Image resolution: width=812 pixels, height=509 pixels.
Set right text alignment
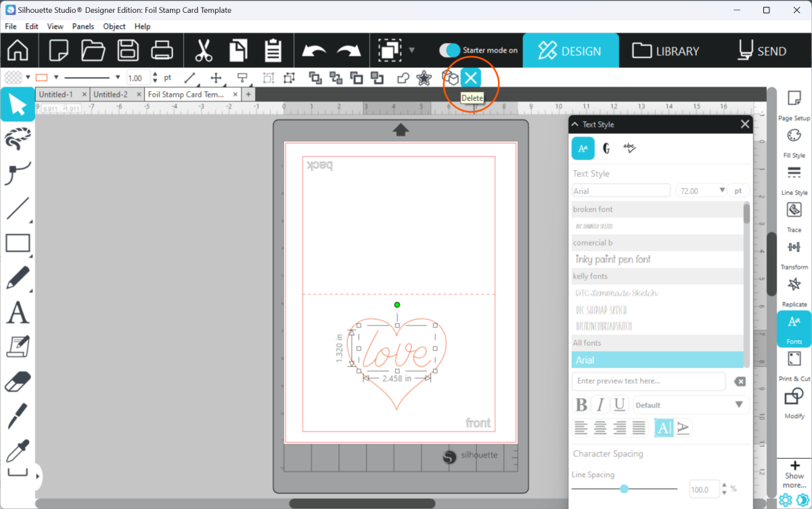620,428
